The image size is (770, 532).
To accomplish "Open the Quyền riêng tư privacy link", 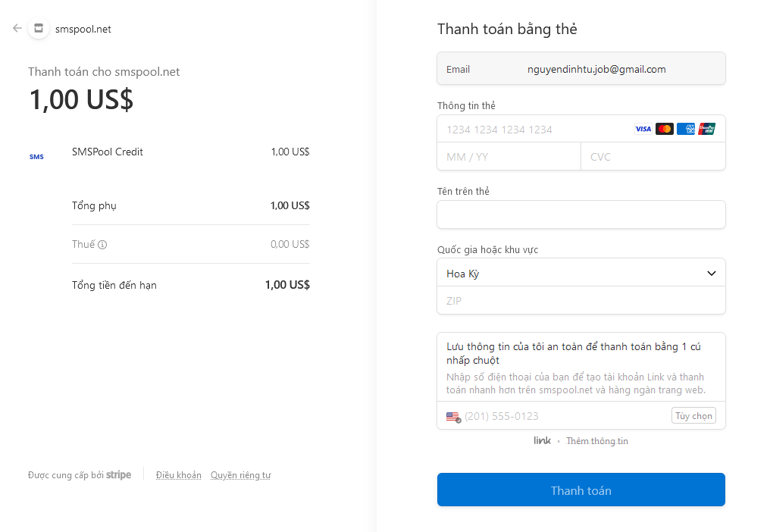I will point(241,475).
